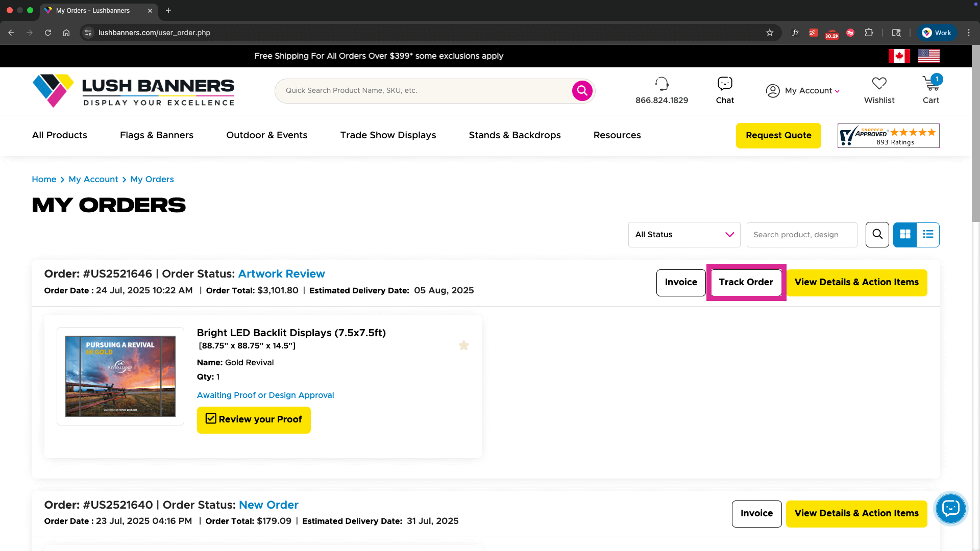Open floating chat widget at bottom right

[x=950, y=508]
